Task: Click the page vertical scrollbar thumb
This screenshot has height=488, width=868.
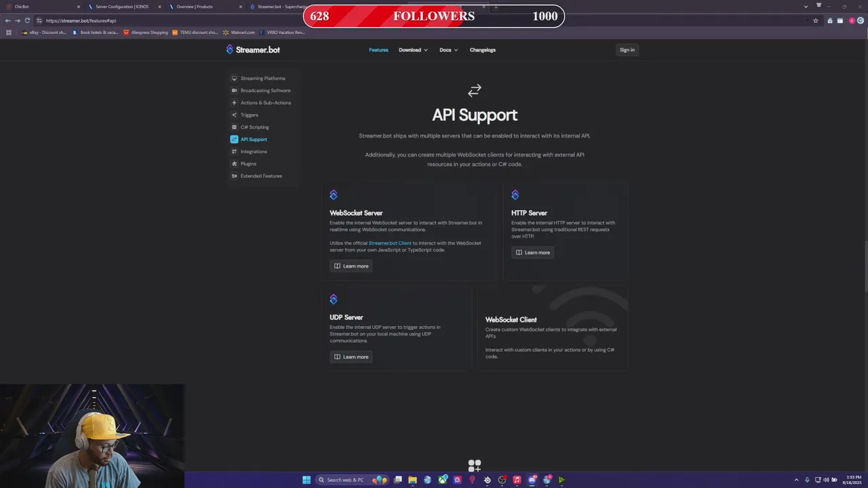Action: point(865,266)
